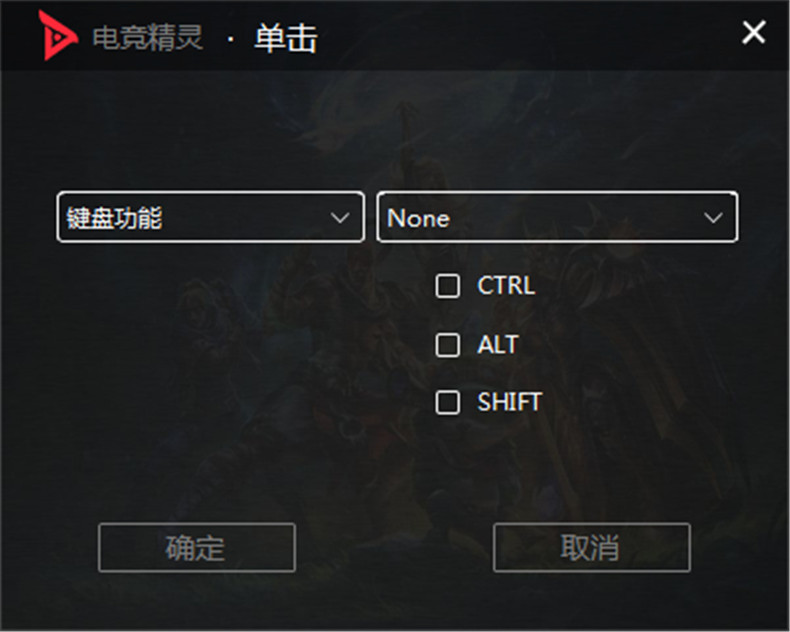Click the 电竞精灵 app name in title
The image size is (790, 632).
[148, 38]
